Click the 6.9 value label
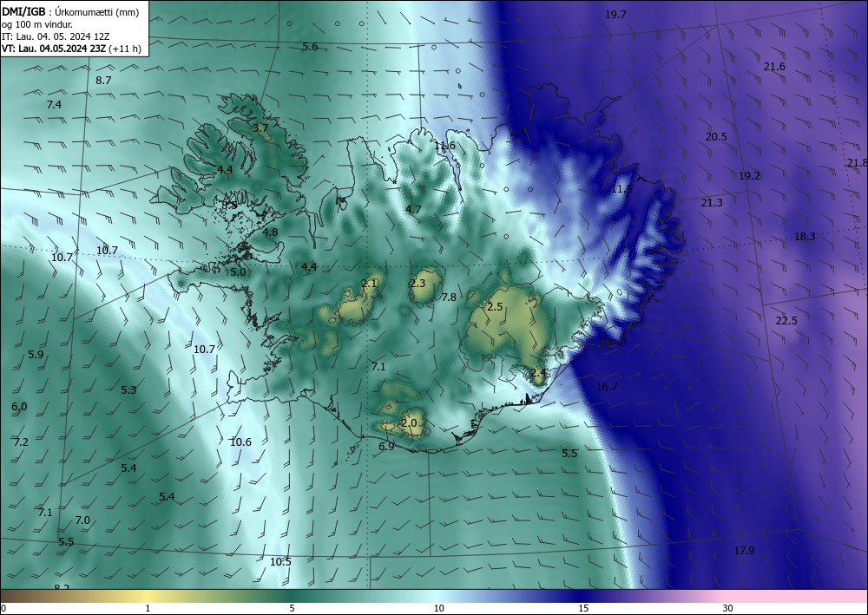 point(386,447)
